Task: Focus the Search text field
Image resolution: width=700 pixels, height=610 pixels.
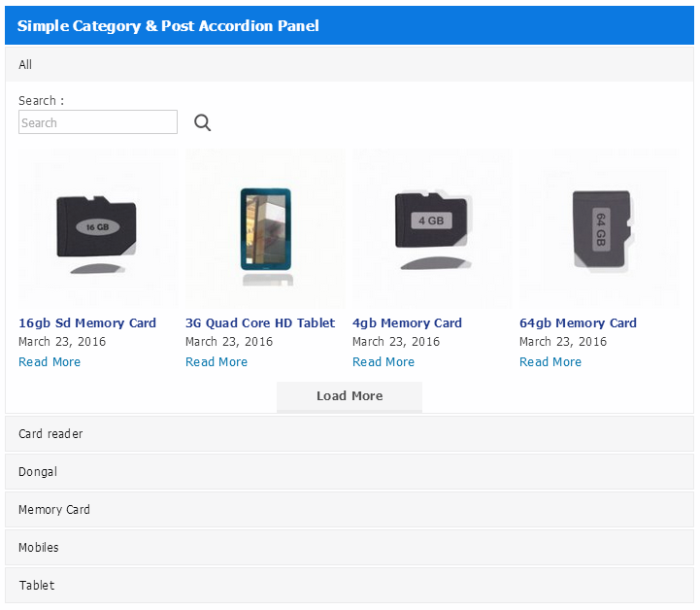Action: coord(98,122)
